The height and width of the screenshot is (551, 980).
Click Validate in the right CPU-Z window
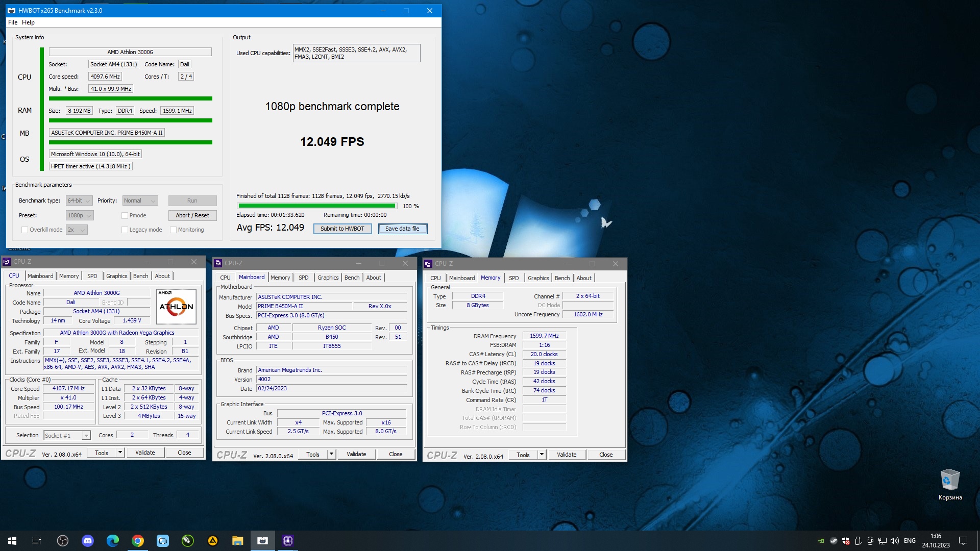pos(567,455)
